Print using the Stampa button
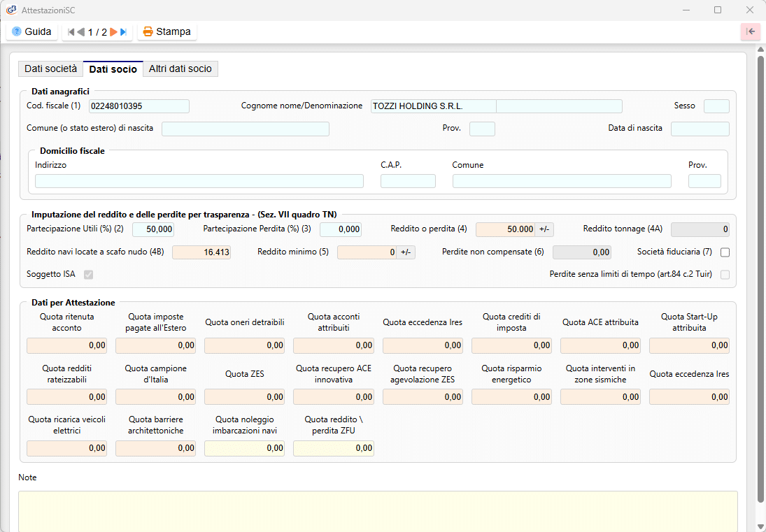Viewport: 766px width, 532px height. coord(166,31)
